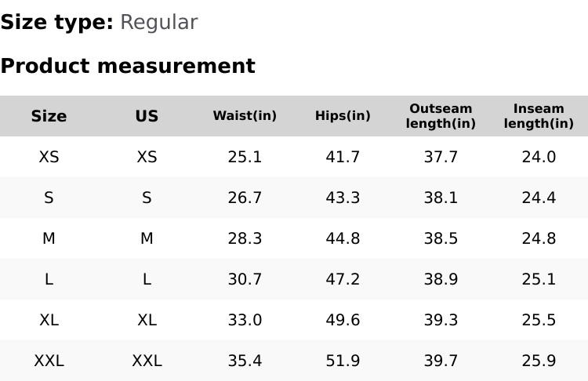The image size is (588, 381).
Task: Select waist value 33.0 for XL
Action: (245, 320)
